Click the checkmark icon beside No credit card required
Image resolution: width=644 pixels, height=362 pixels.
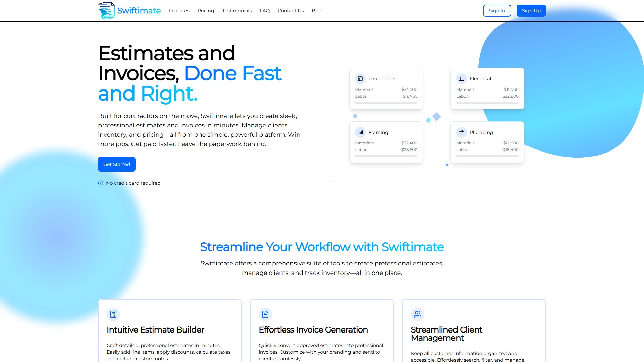(x=101, y=183)
